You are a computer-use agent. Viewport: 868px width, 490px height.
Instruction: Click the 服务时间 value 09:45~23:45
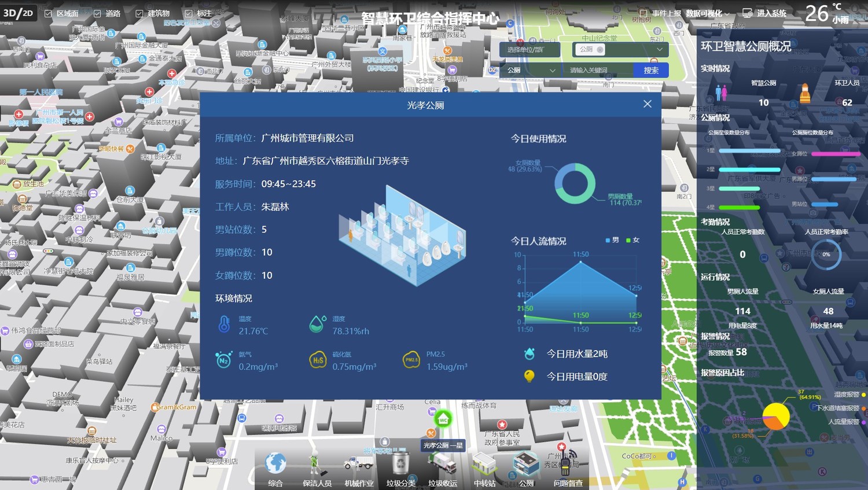tap(288, 184)
